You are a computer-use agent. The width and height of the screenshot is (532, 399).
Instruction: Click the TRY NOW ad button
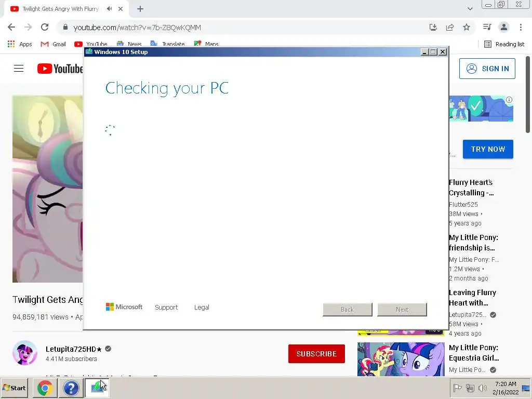(x=488, y=149)
